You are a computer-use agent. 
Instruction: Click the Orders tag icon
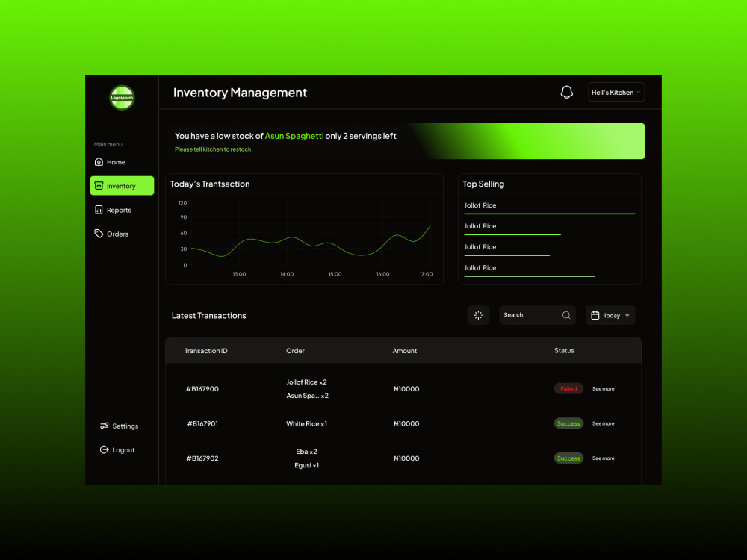99,234
